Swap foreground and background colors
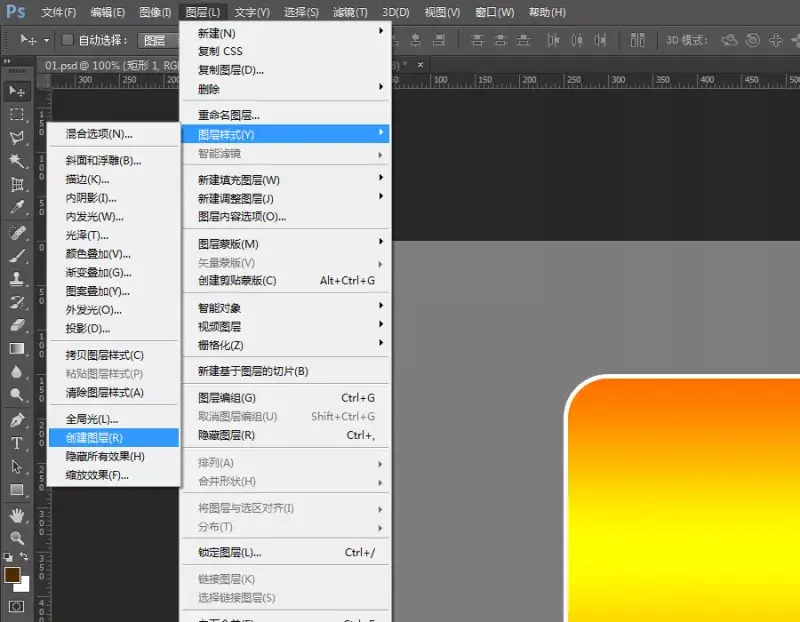Screen dimensions: 800x622 coord(24,556)
